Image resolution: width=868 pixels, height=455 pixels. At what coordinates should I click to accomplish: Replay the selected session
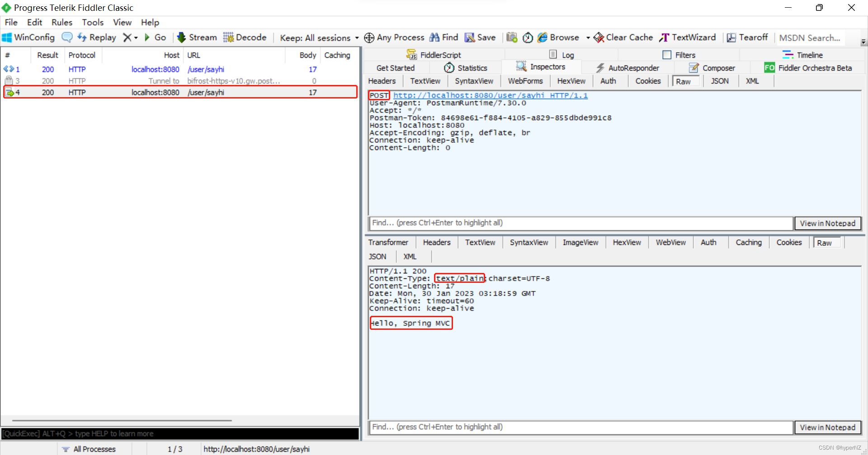click(97, 38)
